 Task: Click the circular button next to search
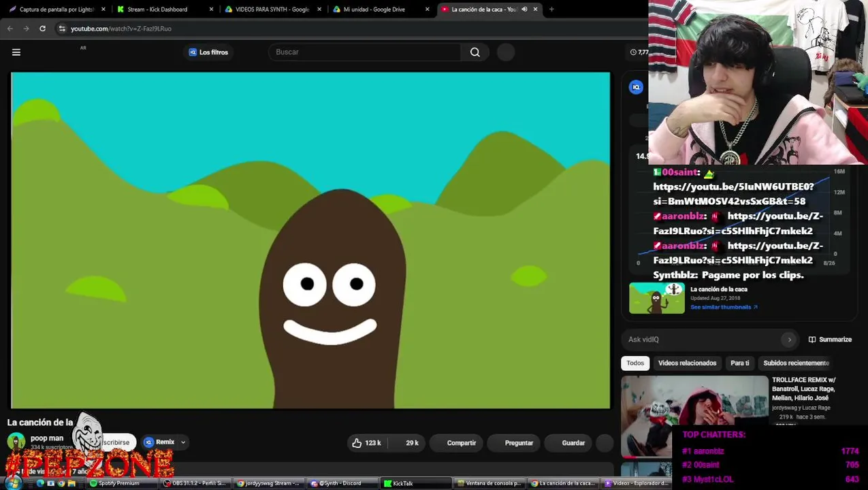(x=506, y=52)
